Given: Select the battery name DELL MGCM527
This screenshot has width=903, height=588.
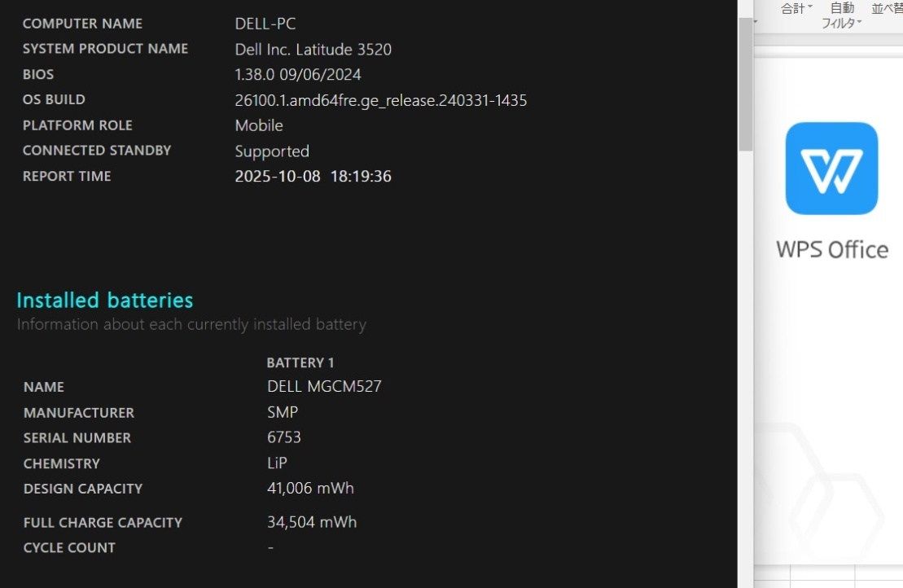Looking at the screenshot, I should [324, 387].
